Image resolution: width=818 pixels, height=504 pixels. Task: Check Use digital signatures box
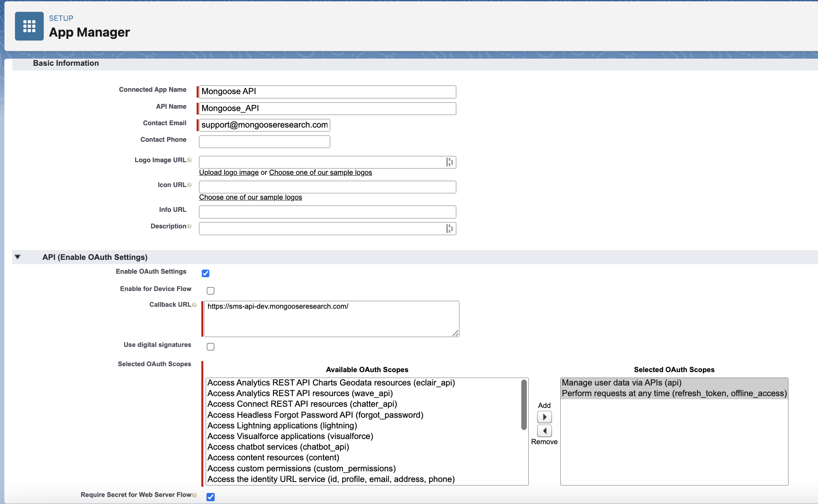pyautogui.click(x=210, y=346)
